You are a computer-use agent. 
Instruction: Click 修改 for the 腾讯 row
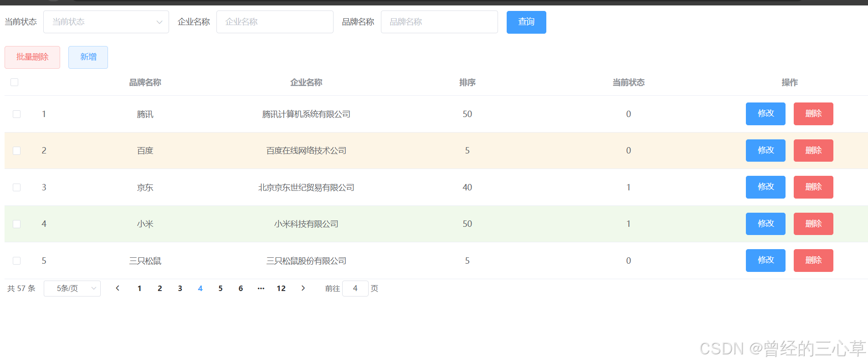765,114
